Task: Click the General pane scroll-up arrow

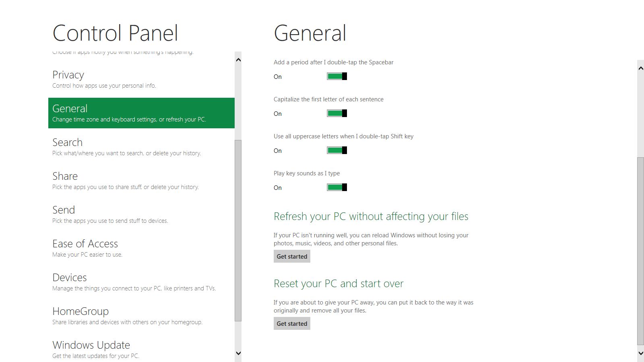Action: (x=641, y=68)
